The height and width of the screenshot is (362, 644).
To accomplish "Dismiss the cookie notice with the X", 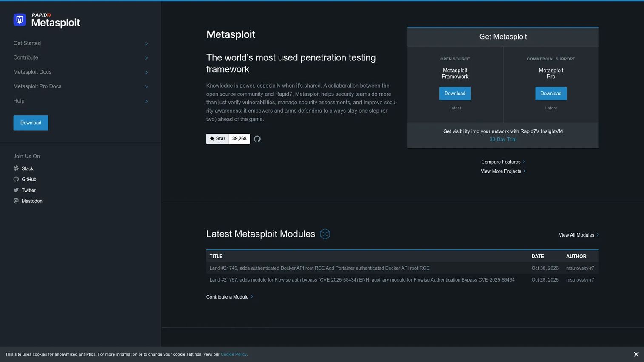I will click(636, 354).
